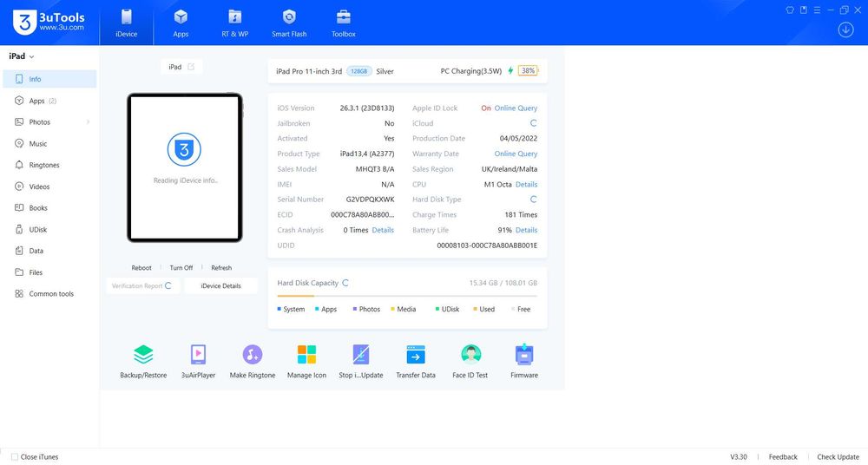Image resolution: width=868 pixels, height=465 pixels.
Task: Click the UDID value text
Action: (487, 246)
